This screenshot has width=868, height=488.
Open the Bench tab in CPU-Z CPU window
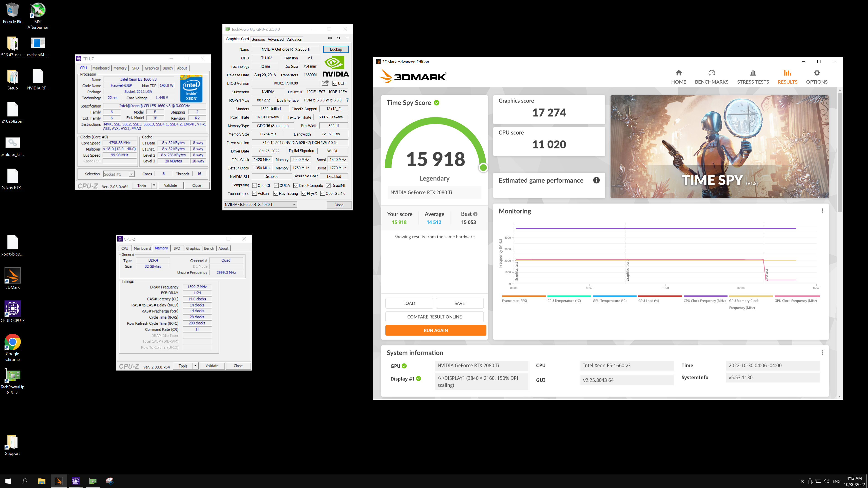point(167,68)
